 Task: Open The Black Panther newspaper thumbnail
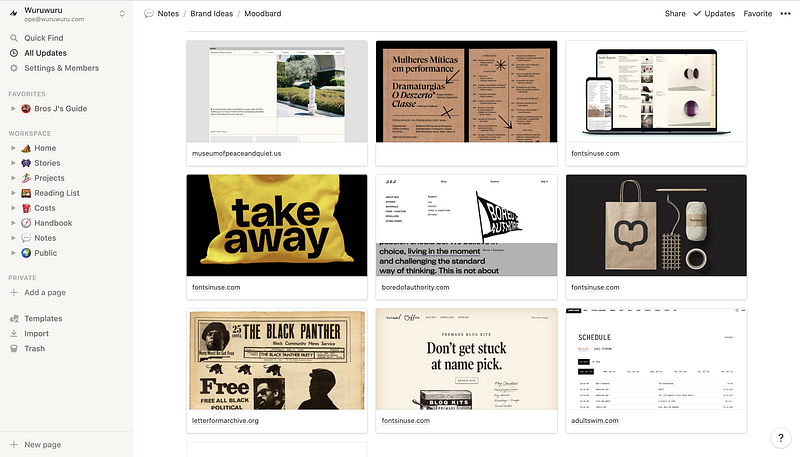pyautogui.click(x=277, y=359)
